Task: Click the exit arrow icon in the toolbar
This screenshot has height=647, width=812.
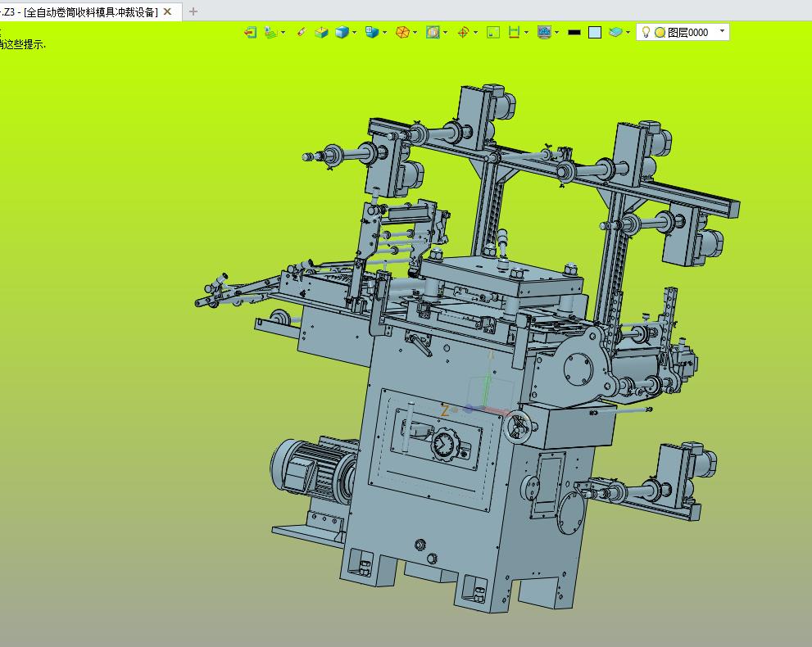Action: coord(250,33)
